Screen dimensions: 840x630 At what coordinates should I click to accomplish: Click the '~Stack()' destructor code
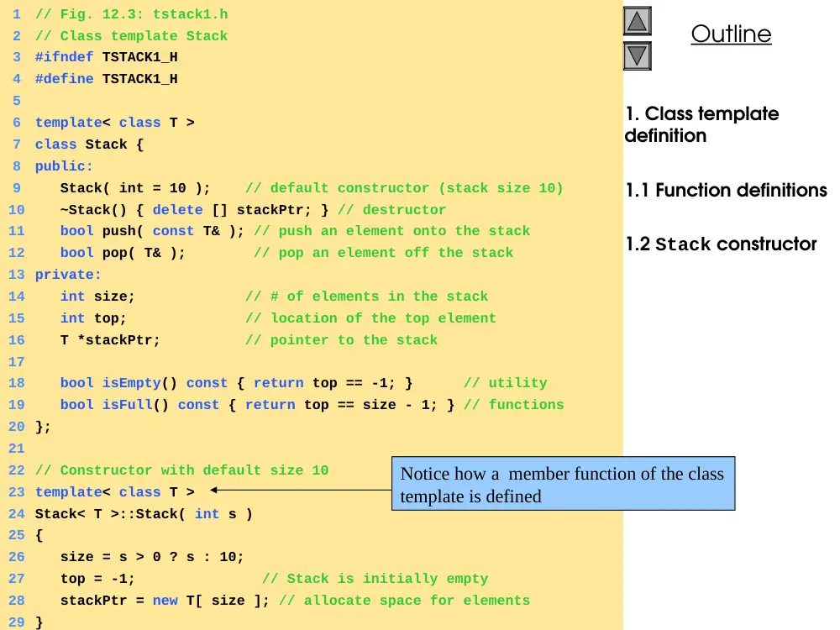click(x=194, y=209)
